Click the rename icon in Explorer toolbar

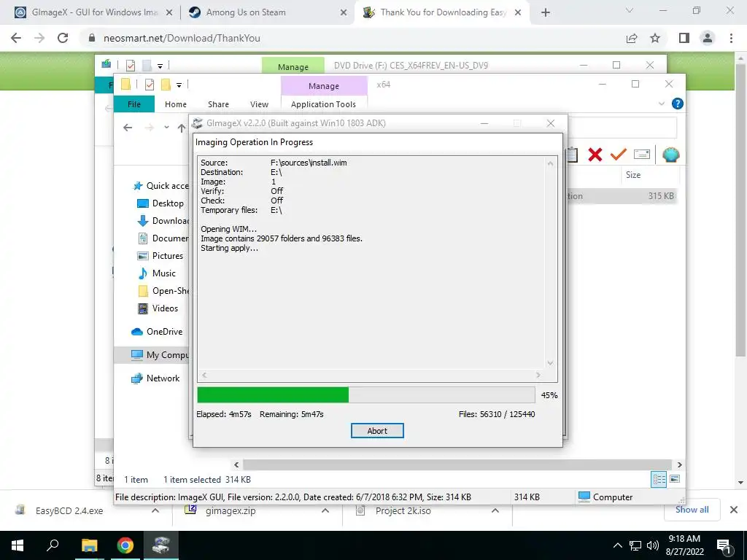point(642,155)
